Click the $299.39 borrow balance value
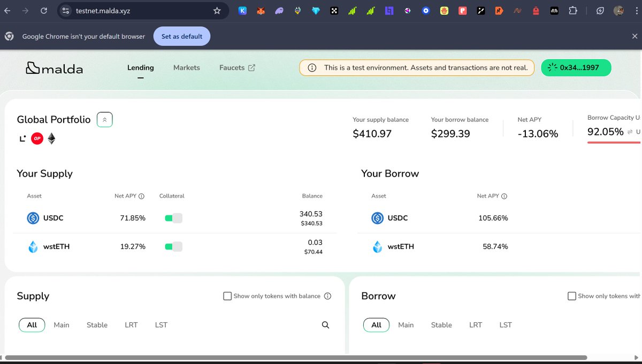The height and width of the screenshot is (364, 642). pos(450,134)
